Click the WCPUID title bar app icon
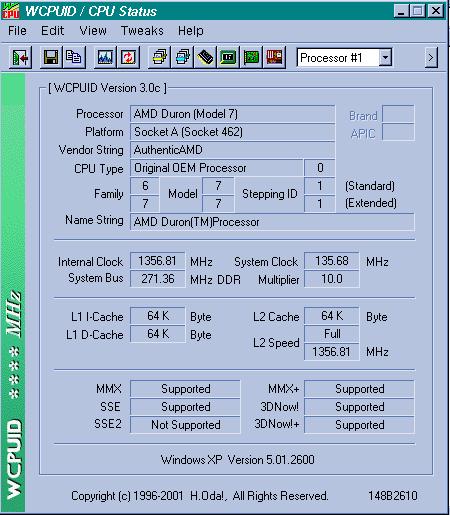This screenshot has width=450, height=515. 11,11
